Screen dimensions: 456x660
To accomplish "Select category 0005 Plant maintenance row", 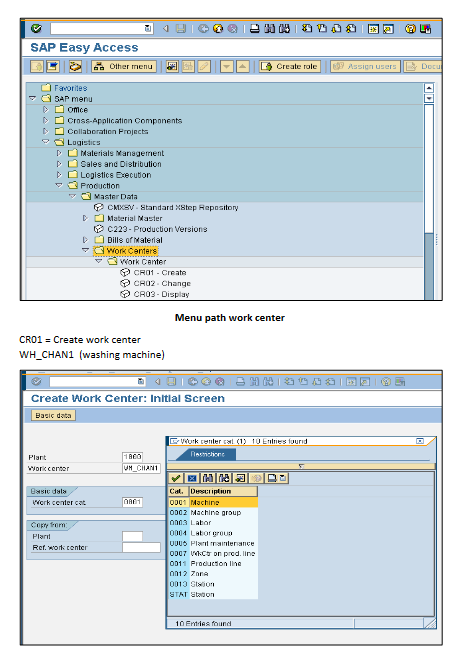I will pos(213,543).
